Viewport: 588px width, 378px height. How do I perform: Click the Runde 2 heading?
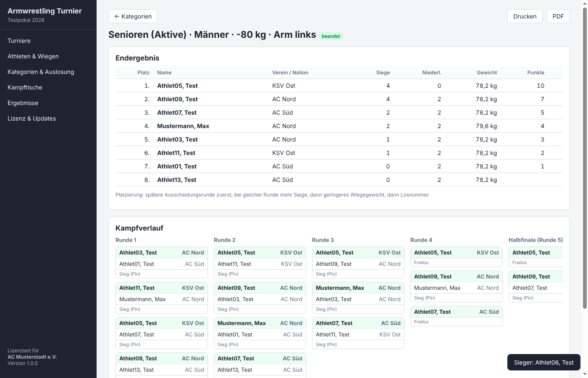(x=225, y=240)
